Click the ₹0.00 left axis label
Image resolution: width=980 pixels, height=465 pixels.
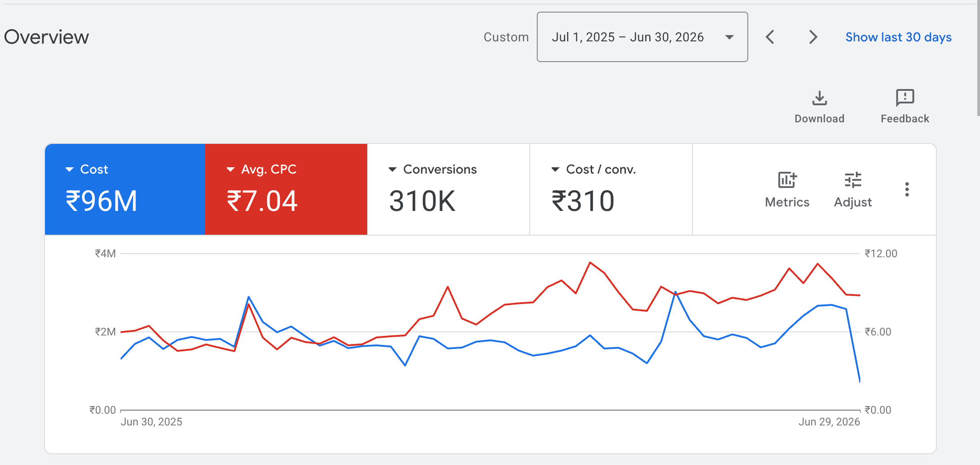[103, 410]
